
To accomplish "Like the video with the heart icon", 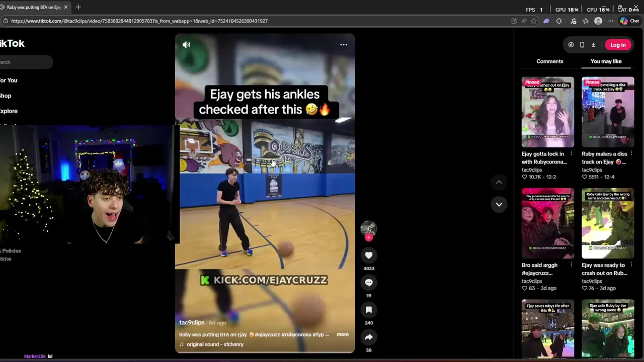I will point(369,255).
